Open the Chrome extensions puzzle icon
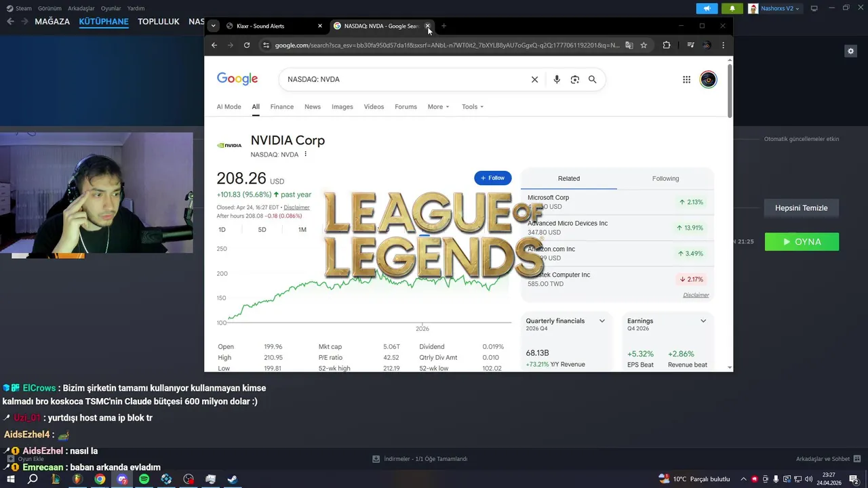Image resolution: width=868 pixels, height=488 pixels. [667, 45]
